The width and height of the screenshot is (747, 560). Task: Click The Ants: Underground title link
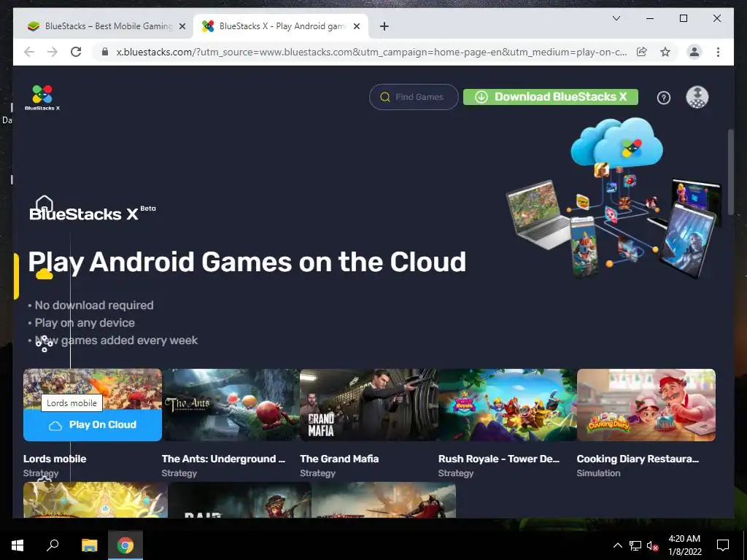coord(223,459)
